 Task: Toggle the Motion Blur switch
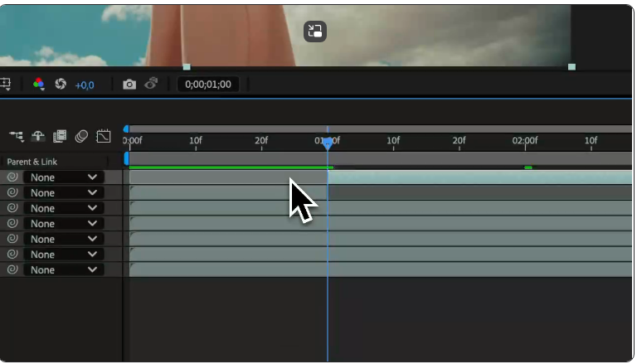(x=81, y=136)
